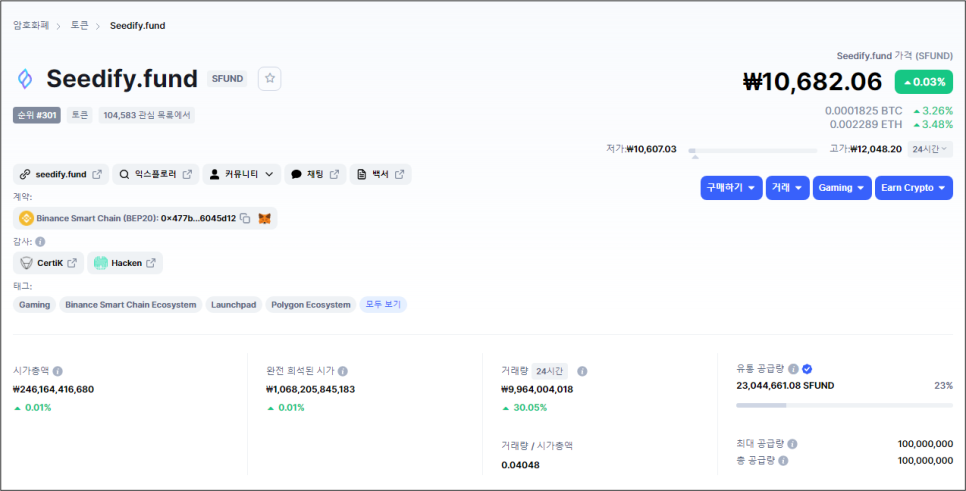Click info icon beside 완전 희석된 시가
Image resolution: width=966 pixels, height=491 pixels.
[343, 371]
